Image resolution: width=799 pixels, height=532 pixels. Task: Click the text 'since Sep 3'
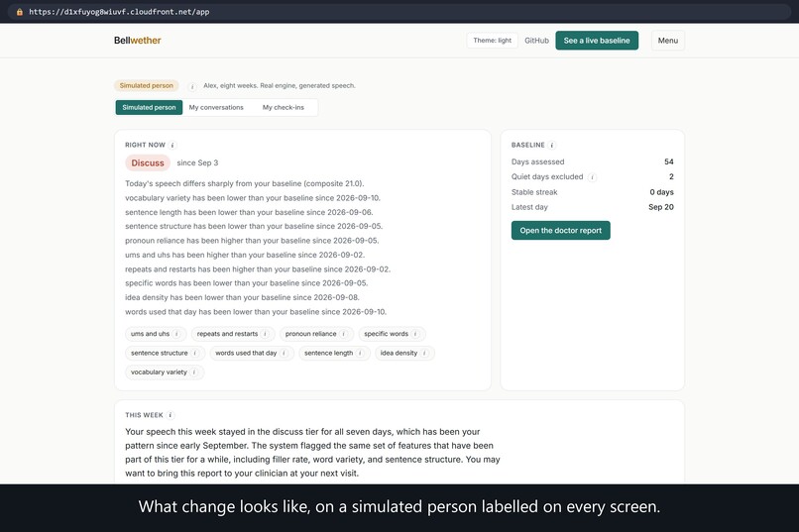coord(197,162)
